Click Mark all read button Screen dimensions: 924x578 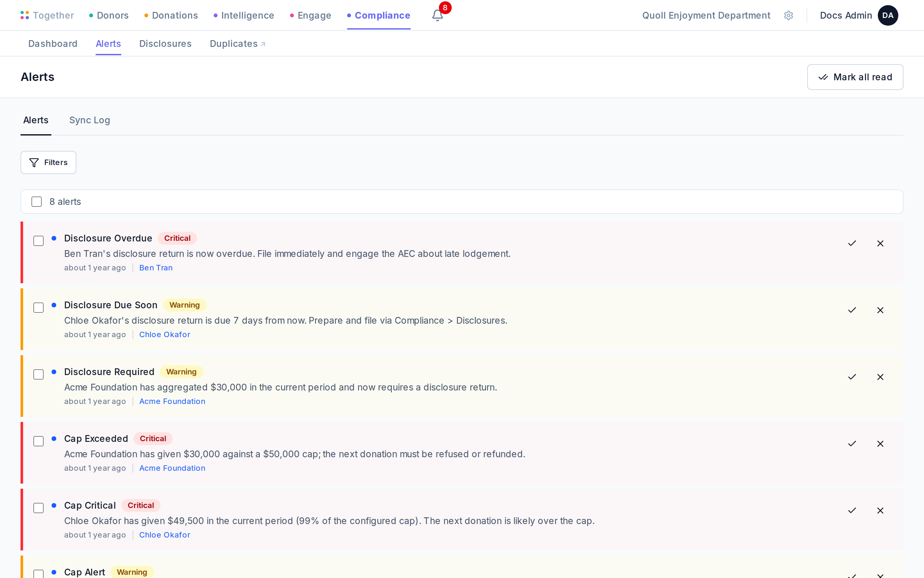pyautogui.click(x=855, y=77)
